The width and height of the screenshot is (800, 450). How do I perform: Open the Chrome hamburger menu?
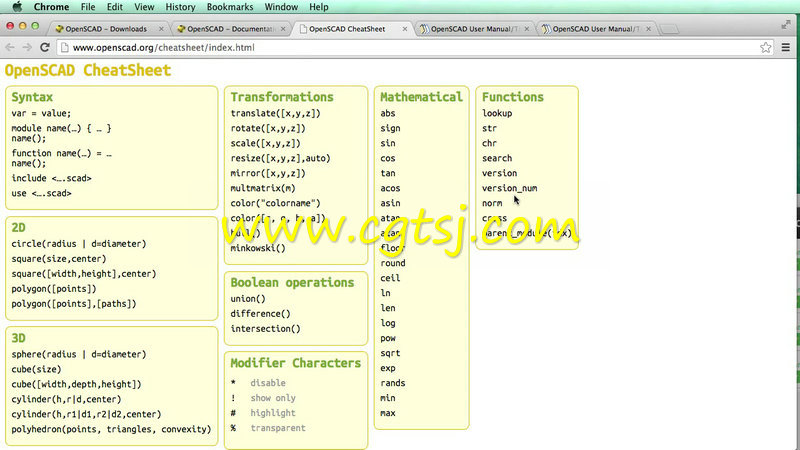tap(786, 47)
